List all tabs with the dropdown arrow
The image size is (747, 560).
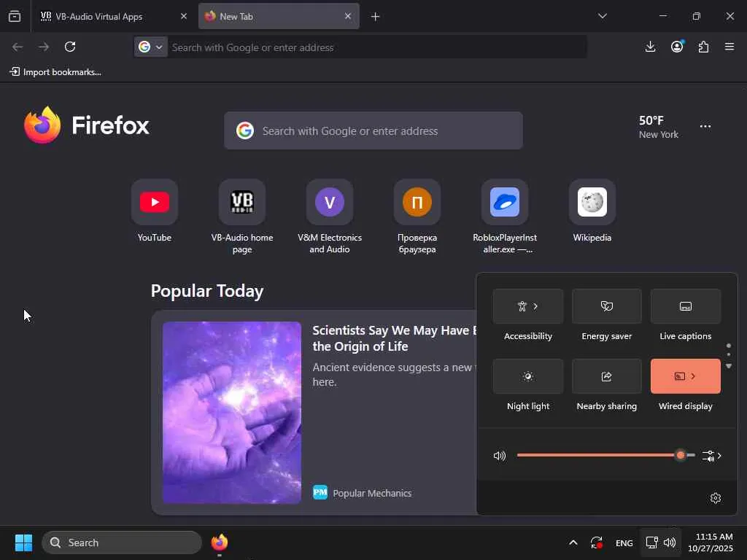pos(602,16)
